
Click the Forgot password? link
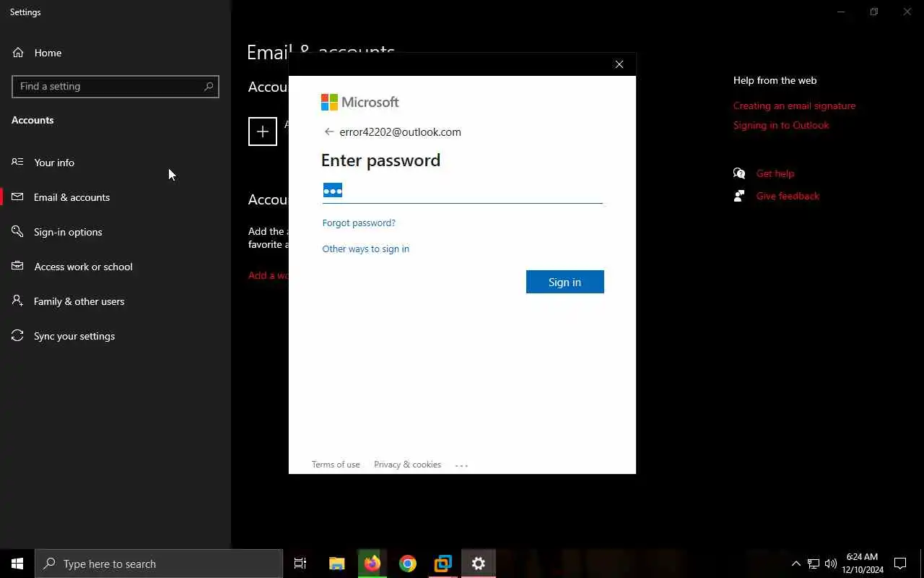pos(359,223)
